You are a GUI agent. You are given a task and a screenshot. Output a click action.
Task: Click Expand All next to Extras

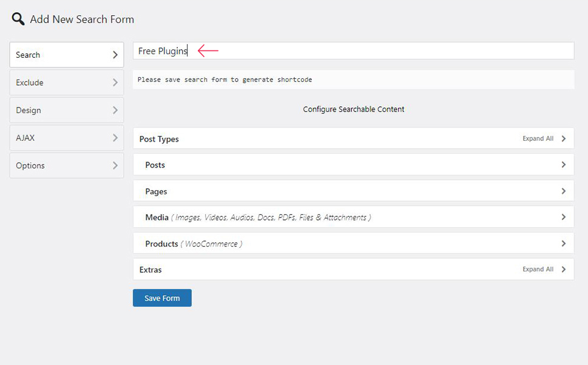pos(538,269)
